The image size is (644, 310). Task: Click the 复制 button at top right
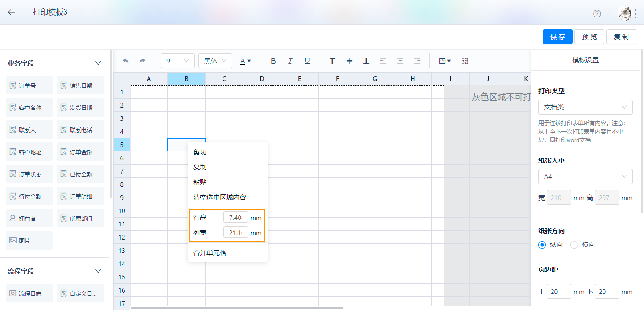(621, 37)
